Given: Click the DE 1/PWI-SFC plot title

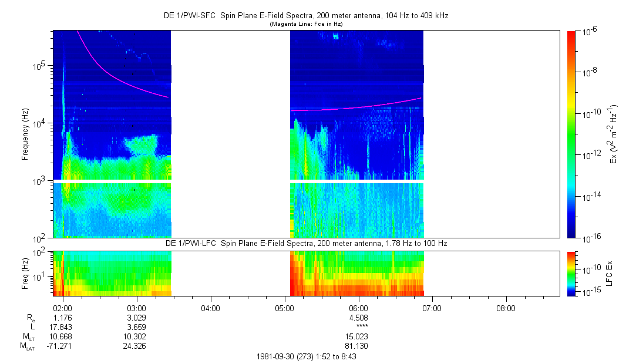Looking at the screenshot, I should 305,16.
